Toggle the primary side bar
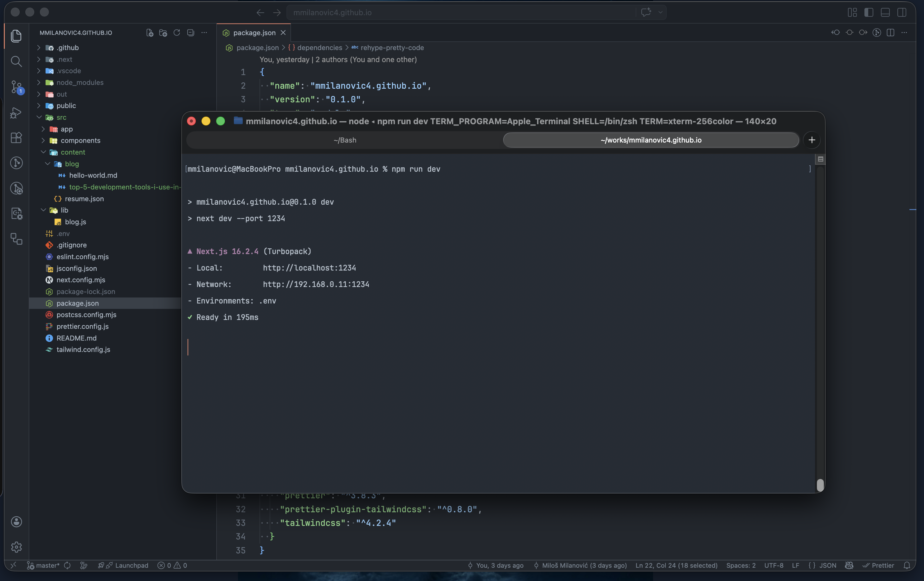 click(869, 13)
